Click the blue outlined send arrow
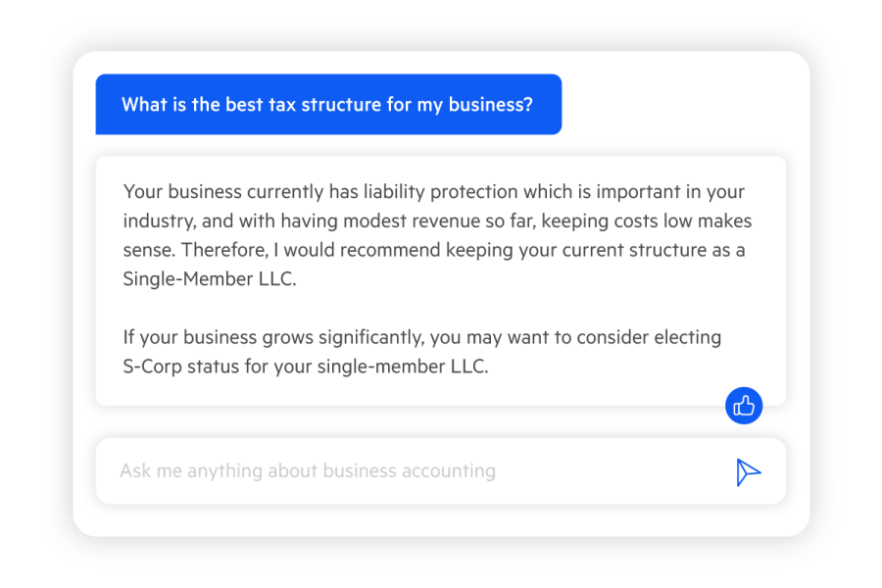Viewport: 882px width, 588px height. click(748, 472)
